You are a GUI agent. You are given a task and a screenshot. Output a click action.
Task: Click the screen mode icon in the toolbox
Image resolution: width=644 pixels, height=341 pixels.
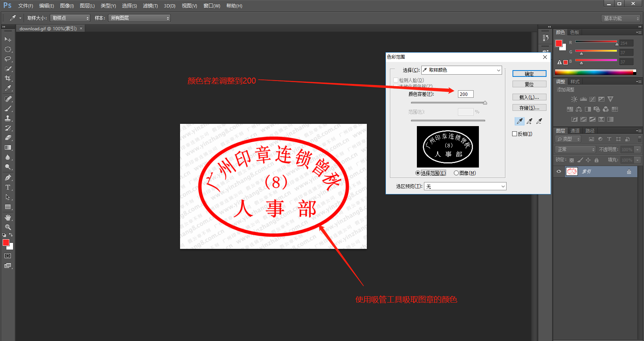pyautogui.click(x=8, y=266)
